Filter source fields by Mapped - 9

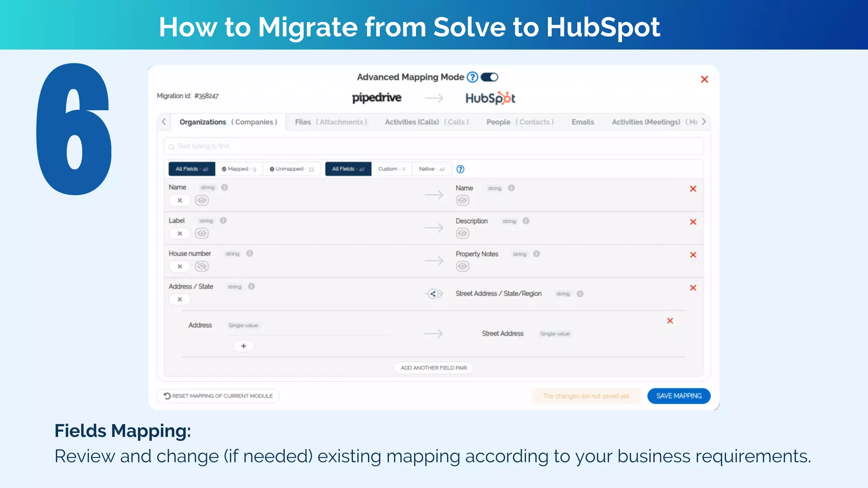tap(239, 169)
